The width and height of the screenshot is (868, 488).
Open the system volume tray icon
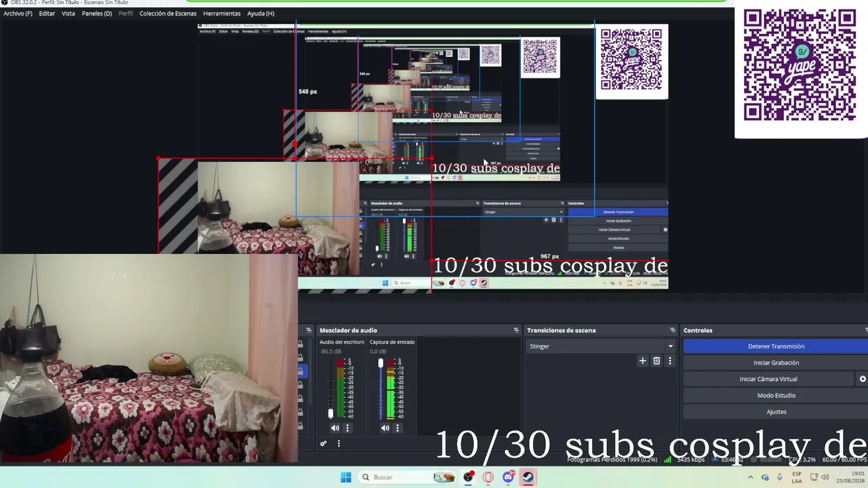click(825, 477)
